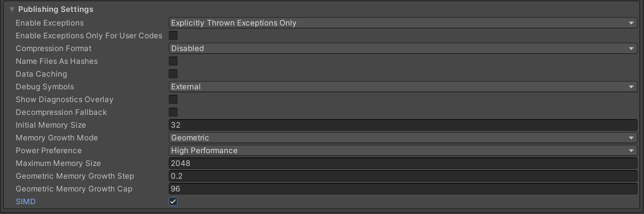Edit the Geometric Memory Growth Cap value
Screen dimensions: 644x214
click(x=402, y=189)
